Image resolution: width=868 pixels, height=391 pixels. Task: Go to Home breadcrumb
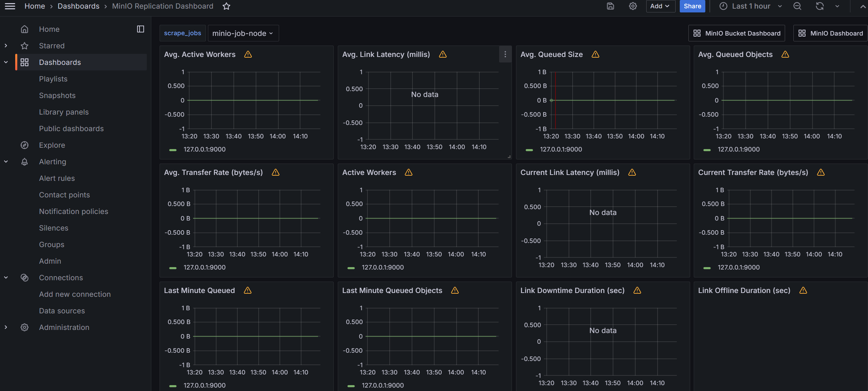coord(35,6)
